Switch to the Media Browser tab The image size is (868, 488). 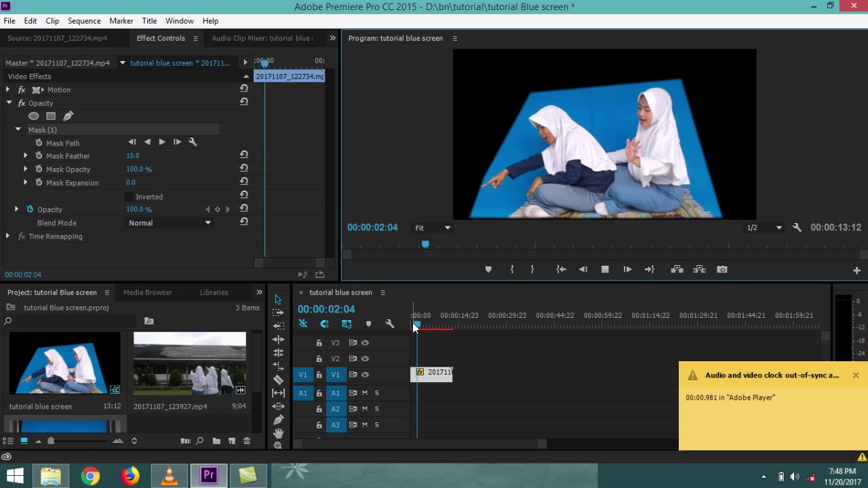[x=148, y=292]
